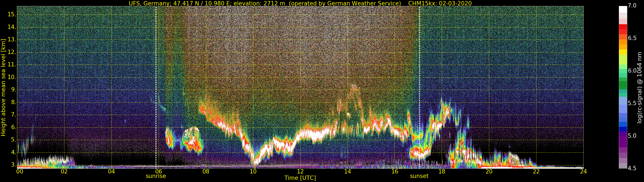Viewport: 644px width, 182px height.
Task: Click the colorbar value '4.5'
Action: tap(632, 168)
